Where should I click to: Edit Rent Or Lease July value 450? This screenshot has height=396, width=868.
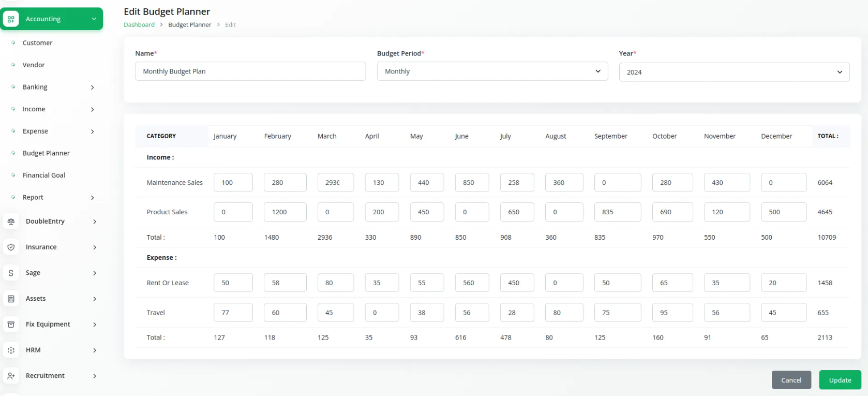click(x=517, y=283)
